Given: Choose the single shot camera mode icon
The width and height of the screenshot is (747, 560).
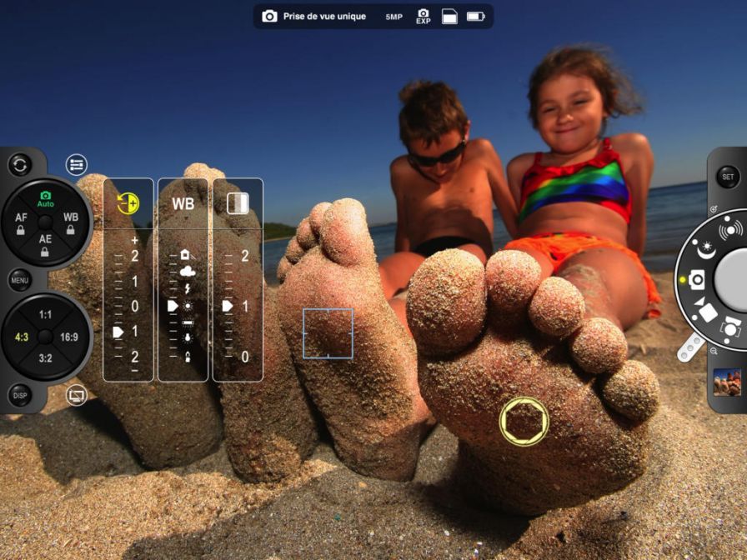Looking at the screenshot, I should pos(696,280).
